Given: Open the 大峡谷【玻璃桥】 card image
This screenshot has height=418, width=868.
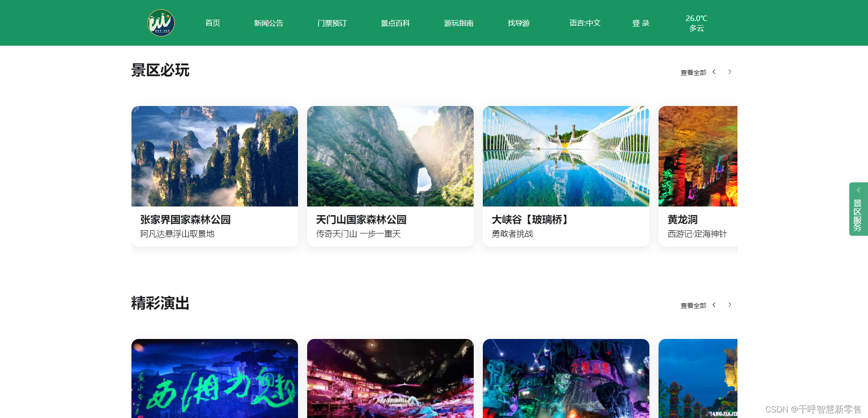Looking at the screenshot, I should click(x=566, y=156).
